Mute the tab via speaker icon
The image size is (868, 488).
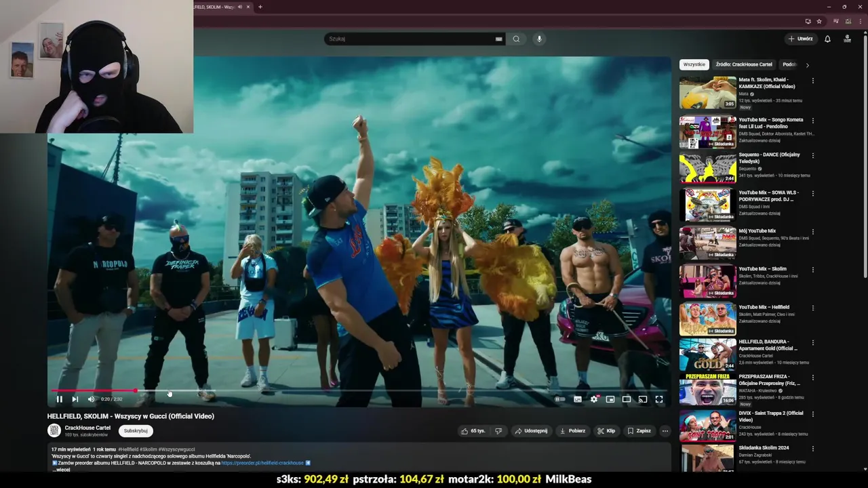(x=239, y=7)
